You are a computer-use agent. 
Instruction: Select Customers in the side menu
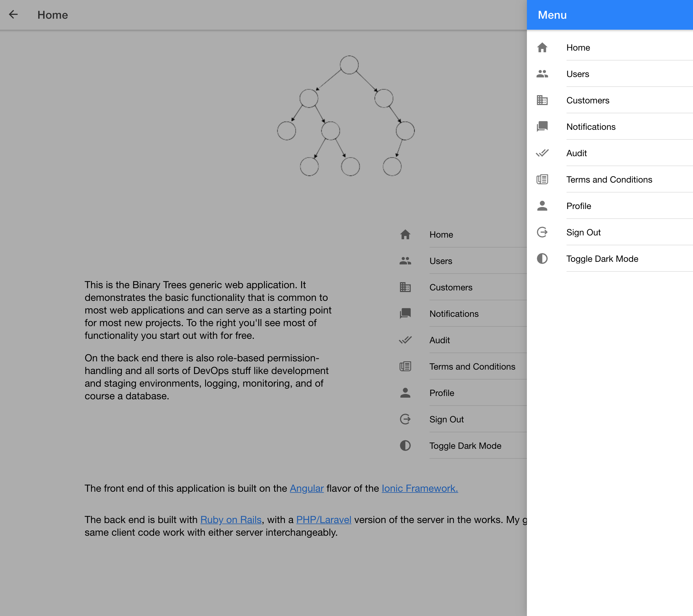point(610,100)
